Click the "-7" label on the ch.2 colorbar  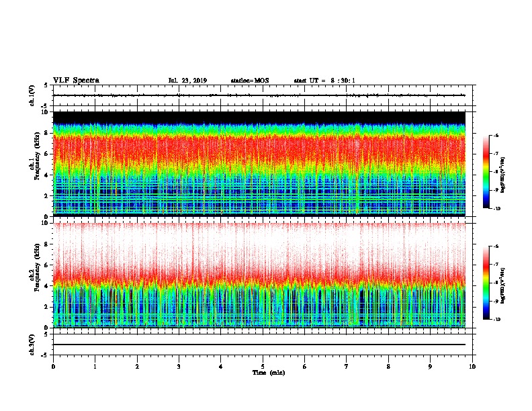pos(496,265)
